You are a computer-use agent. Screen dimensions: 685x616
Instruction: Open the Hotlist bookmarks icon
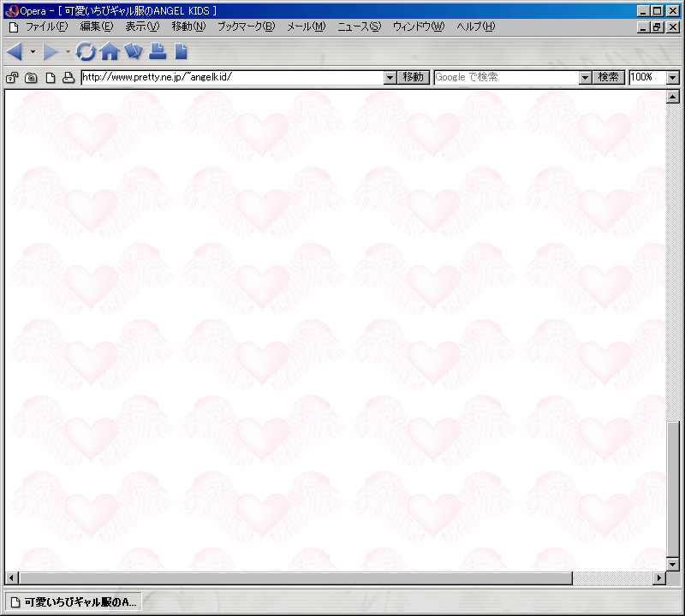(134, 51)
